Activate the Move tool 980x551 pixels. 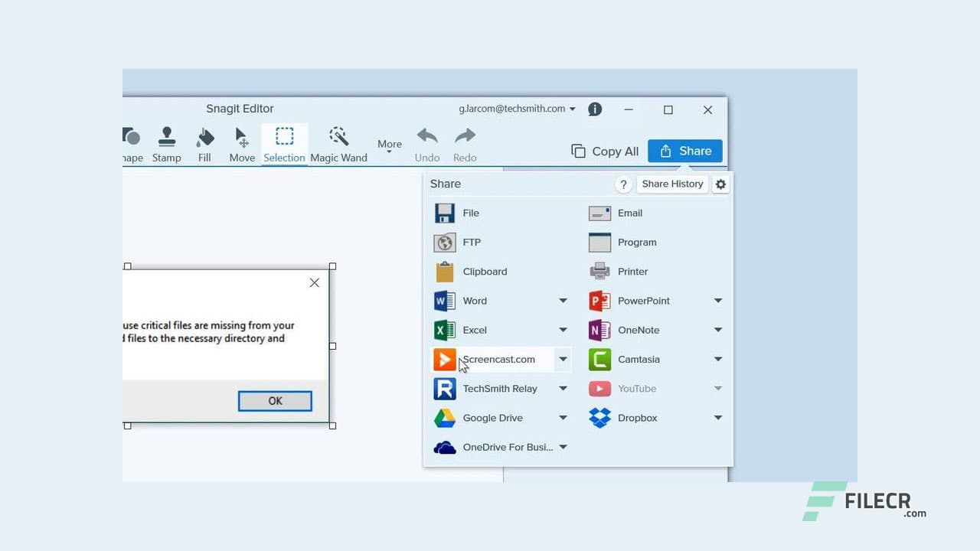[241, 144]
